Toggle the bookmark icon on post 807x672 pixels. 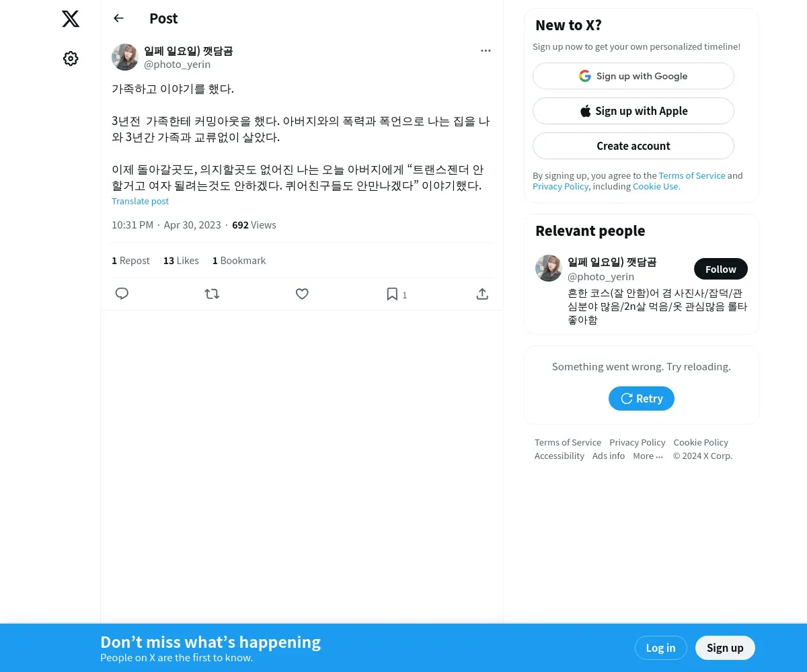click(x=392, y=294)
